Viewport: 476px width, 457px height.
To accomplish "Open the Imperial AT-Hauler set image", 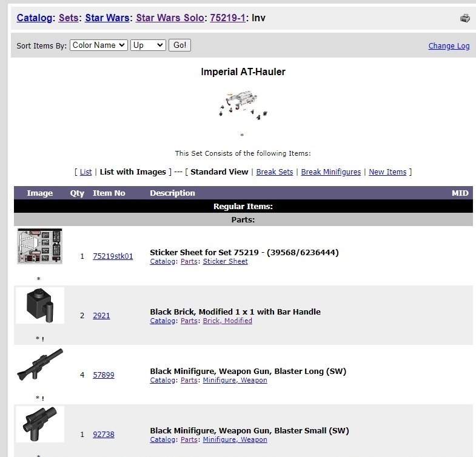I will (243, 104).
